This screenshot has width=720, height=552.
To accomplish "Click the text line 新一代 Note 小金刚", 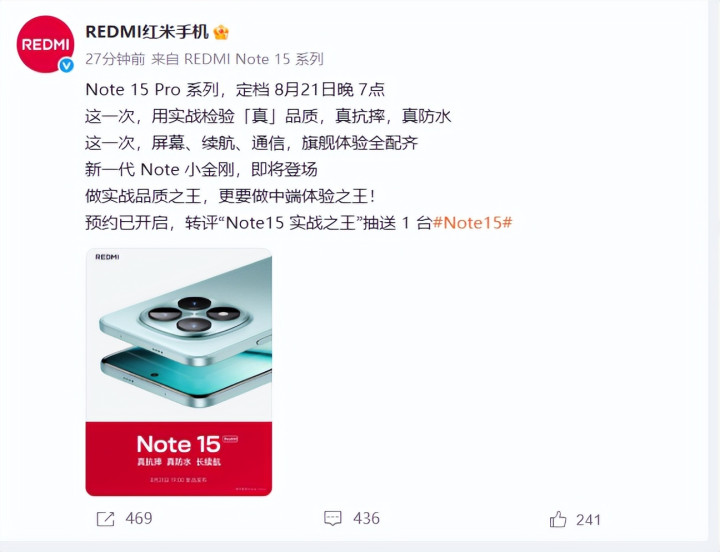I will (201, 169).
